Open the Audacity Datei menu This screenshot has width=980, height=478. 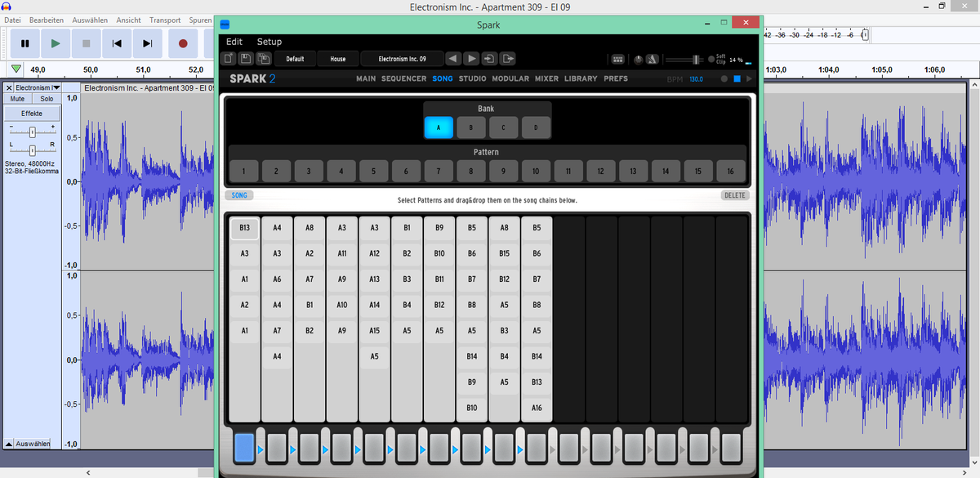tap(12, 19)
